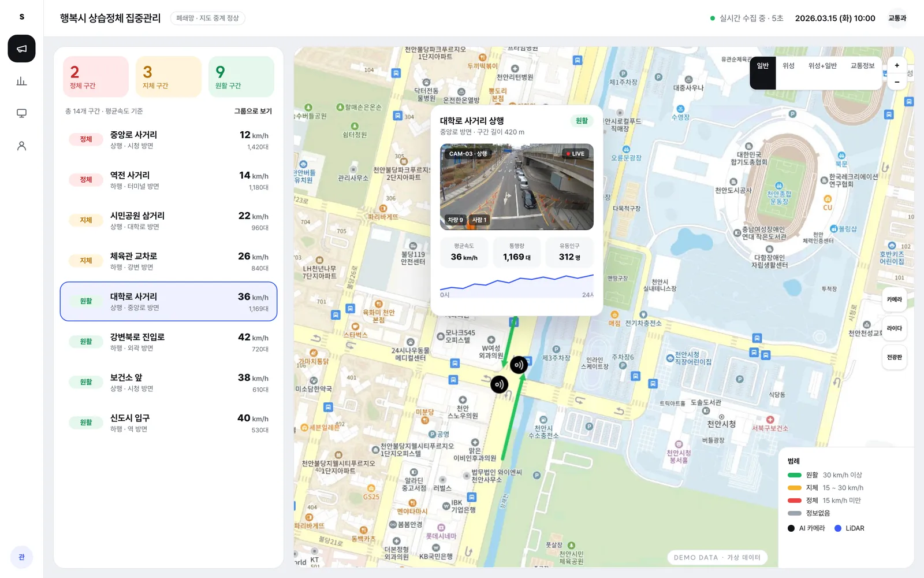
Task: Click the 24-hour speed trend sparkline
Action: click(x=517, y=286)
